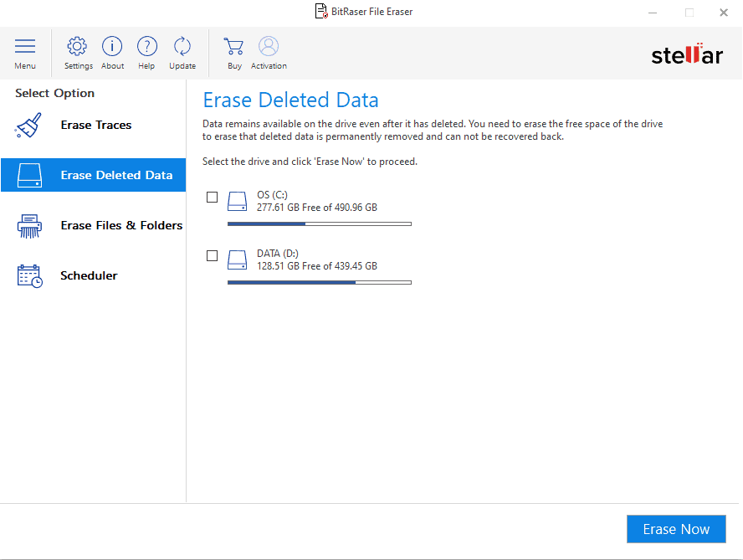Check the DATA (D:) drive checkbox
The width and height of the screenshot is (743, 560).
coord(213,255)
